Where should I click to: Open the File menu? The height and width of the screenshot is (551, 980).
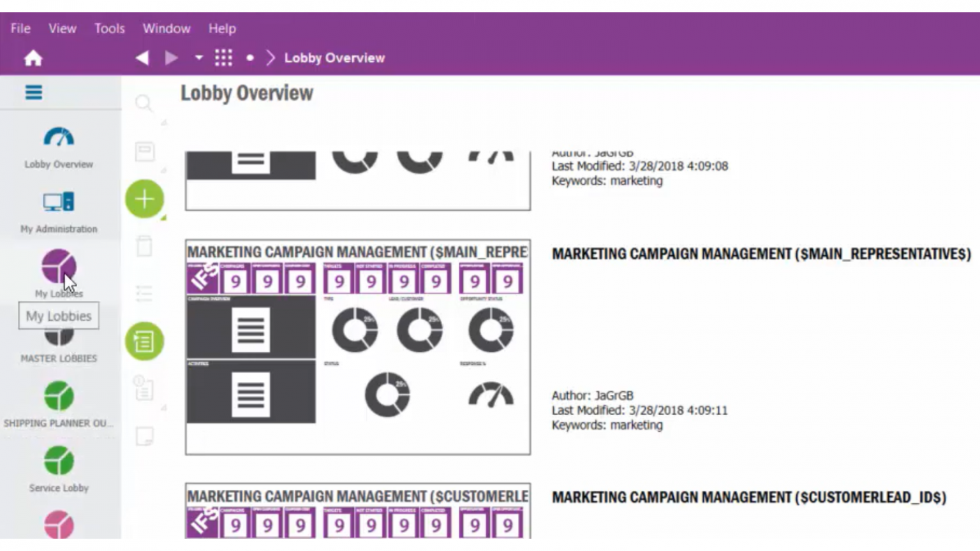[20, 28]
